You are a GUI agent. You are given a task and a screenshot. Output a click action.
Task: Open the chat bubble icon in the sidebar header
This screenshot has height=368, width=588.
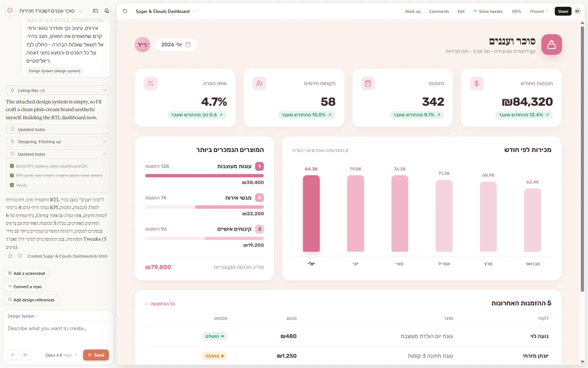click(x=107, y=11)
